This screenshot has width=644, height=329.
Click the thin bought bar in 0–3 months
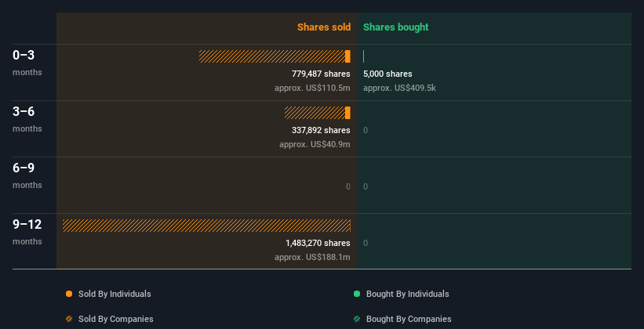[364, 56]
